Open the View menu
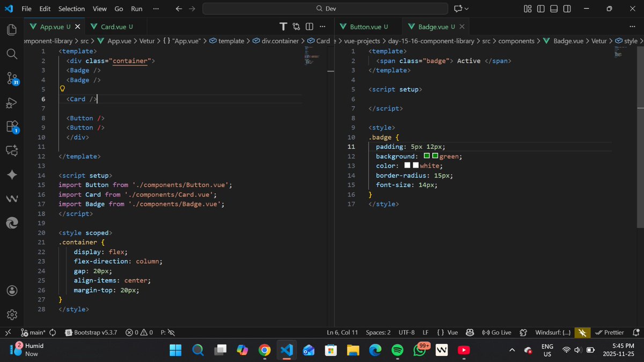 click(99, 9)
